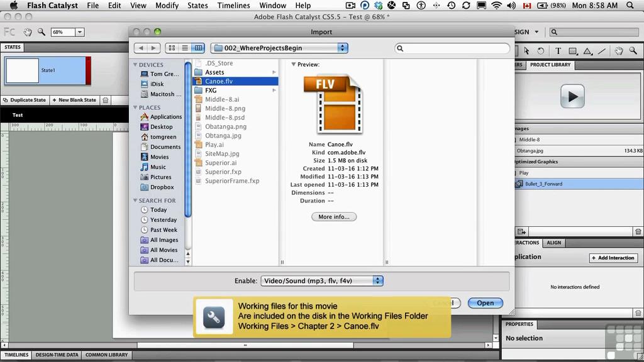The height and width of the screenshot is (362, 644).
Task: Select Bullet_3_Forward in Project Library
Action: (579, 184)
